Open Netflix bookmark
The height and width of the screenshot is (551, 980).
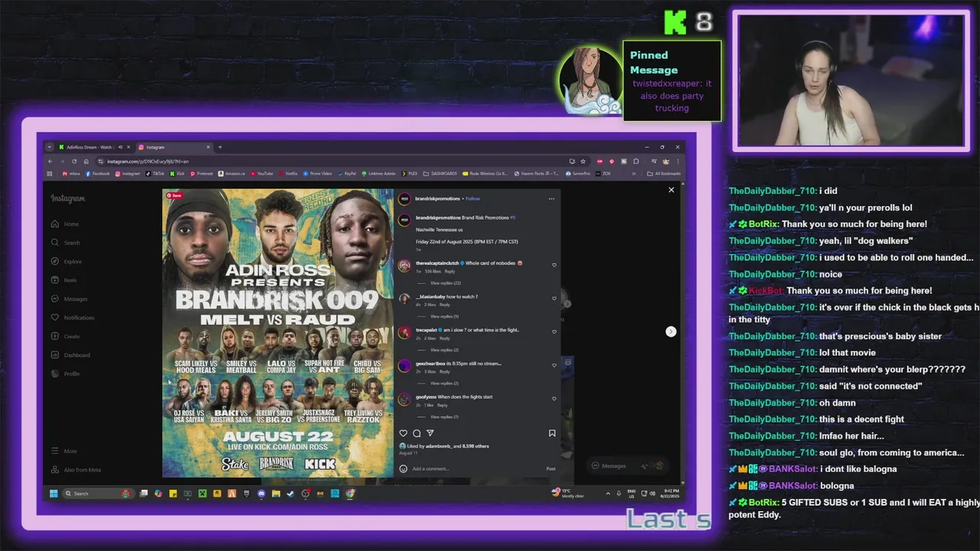[289, 174]
